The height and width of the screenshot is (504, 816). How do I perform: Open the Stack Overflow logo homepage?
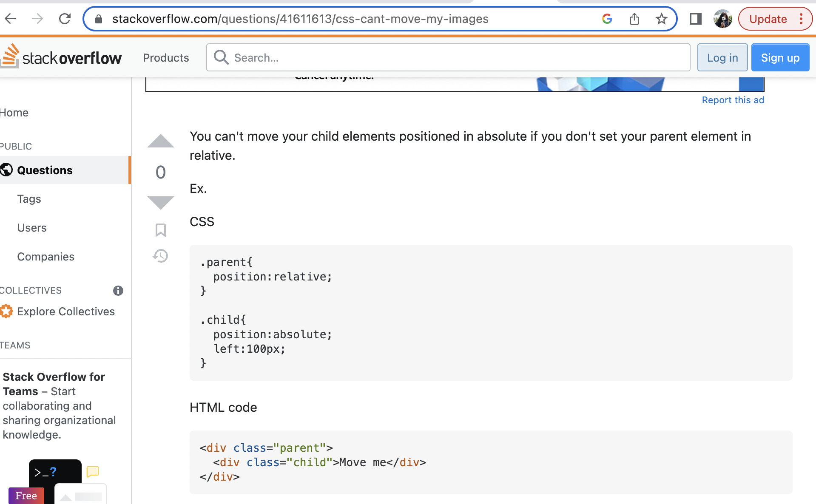[x=62, y=57]
